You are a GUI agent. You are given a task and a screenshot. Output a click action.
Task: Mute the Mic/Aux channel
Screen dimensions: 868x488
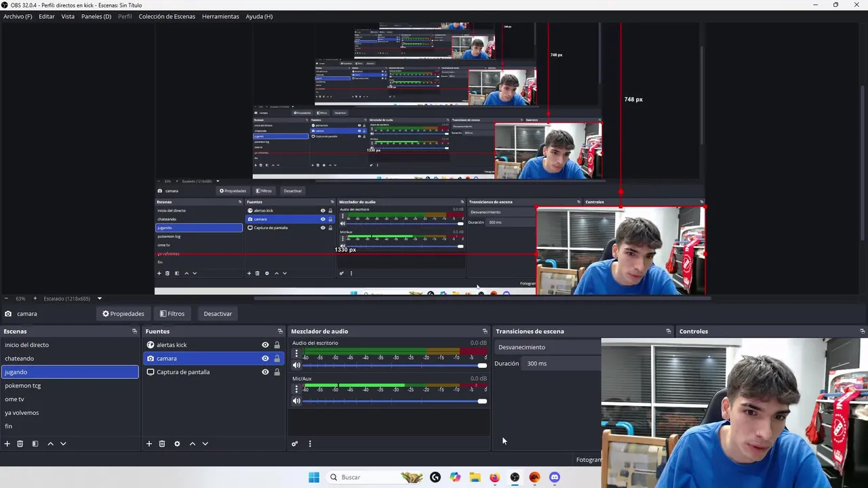point(296,401)
